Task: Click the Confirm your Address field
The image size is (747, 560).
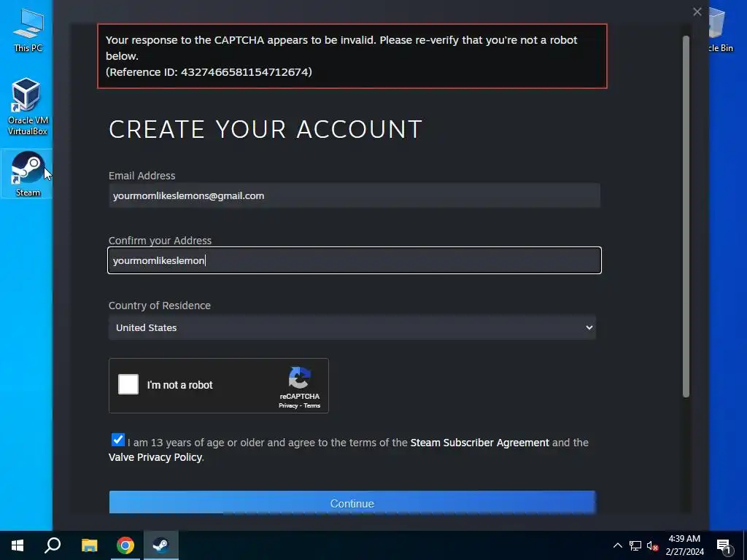Action: pyautogui.click(x=355, y=260)
